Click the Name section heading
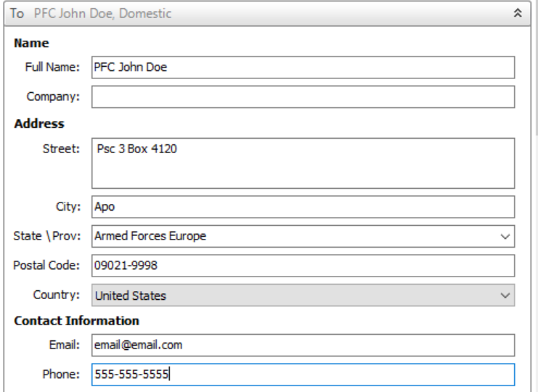The width and height of the screenshot is (538, 392). pos(29,44)
